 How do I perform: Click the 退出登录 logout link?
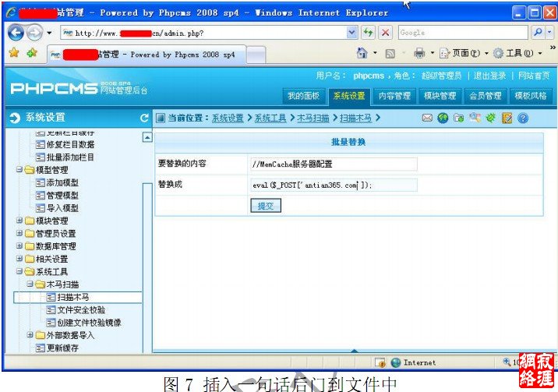(489, 76)
